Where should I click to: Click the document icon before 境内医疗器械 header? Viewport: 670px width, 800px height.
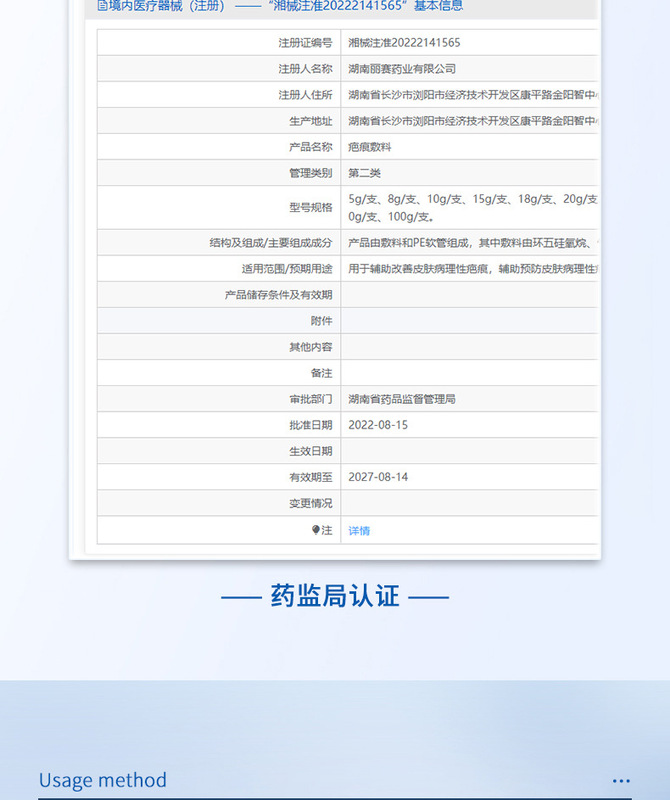[x=102, y=6]
